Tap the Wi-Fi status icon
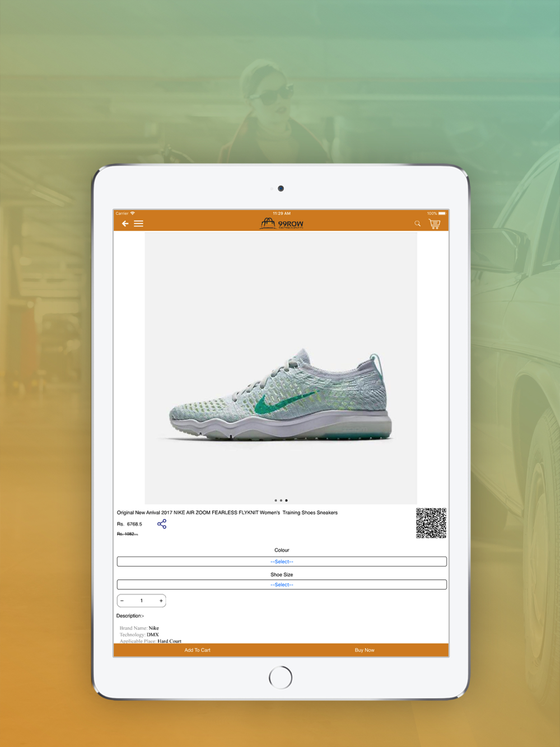560x747 pixels. [133, 213]
